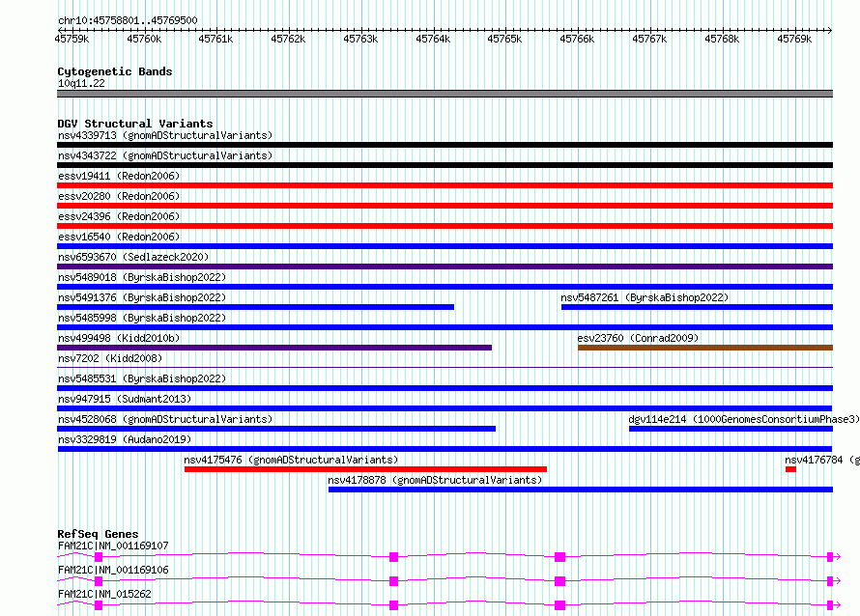
Task: Open the FAM21C|NM_001169106 transcript label
Action: pyautogui.click(x=113, y=570)
